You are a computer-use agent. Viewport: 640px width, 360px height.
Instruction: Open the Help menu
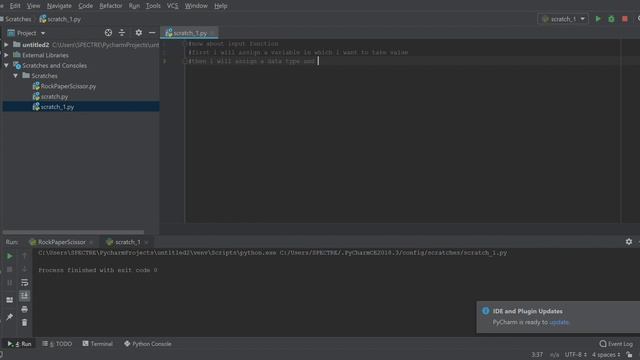(221, 6)
